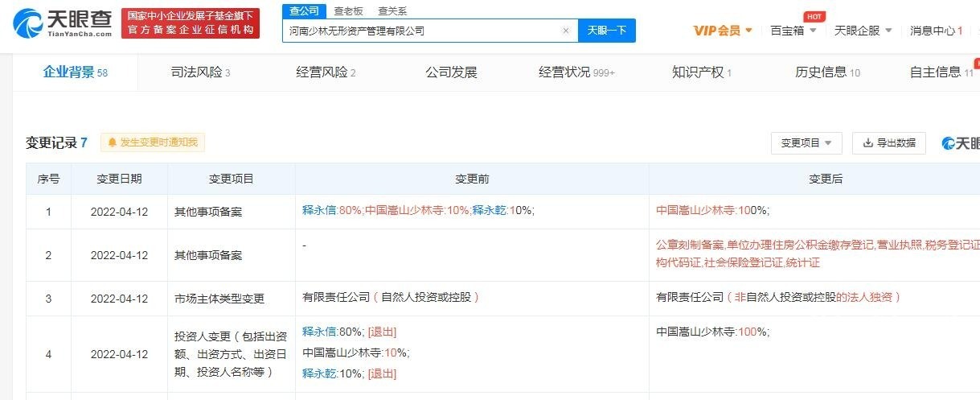This screenshot has height=400, width=980.
Task: Open the 知识产权 section tab
Action: [702, 72]
